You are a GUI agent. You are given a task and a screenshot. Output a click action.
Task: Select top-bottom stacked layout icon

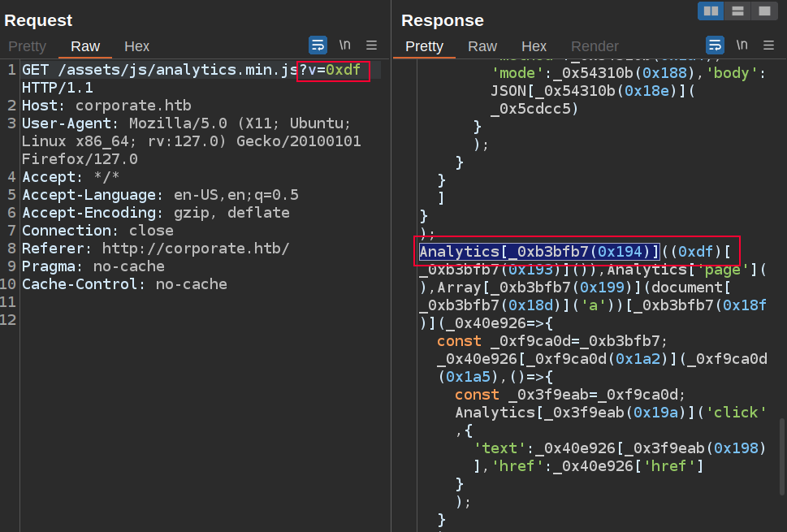(x=737, y=11)
